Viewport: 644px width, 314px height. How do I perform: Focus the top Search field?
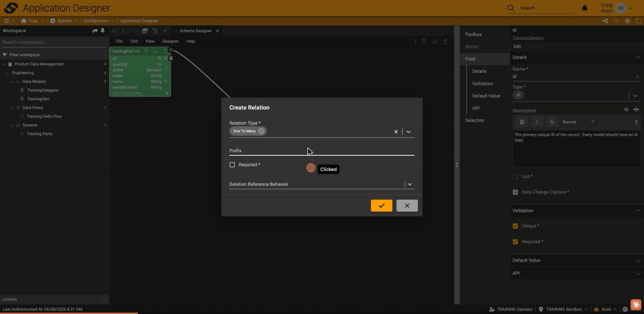[547, 8]
